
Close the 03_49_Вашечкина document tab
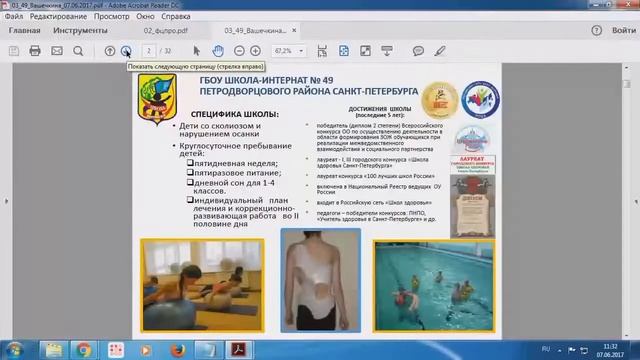(x=294, y=31)
